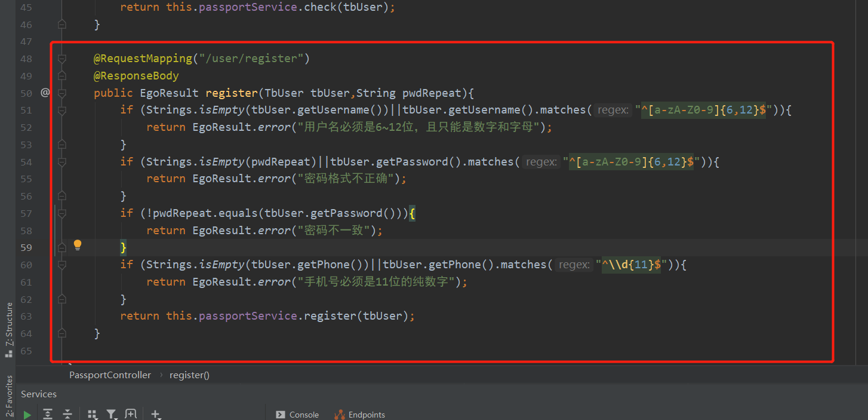
Task: Place caret after closing brace on line 59
Action: click(128, 247)
